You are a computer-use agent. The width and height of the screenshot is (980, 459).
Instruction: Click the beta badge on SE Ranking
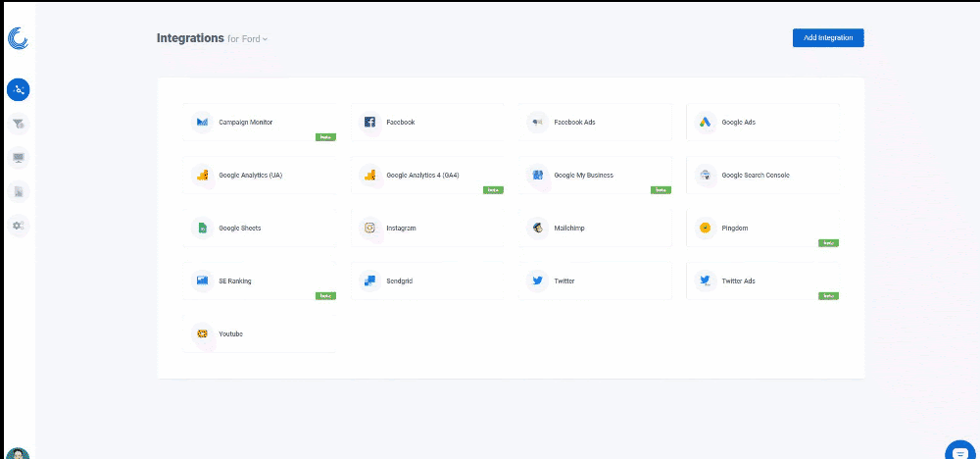click(x=325, y=296)
